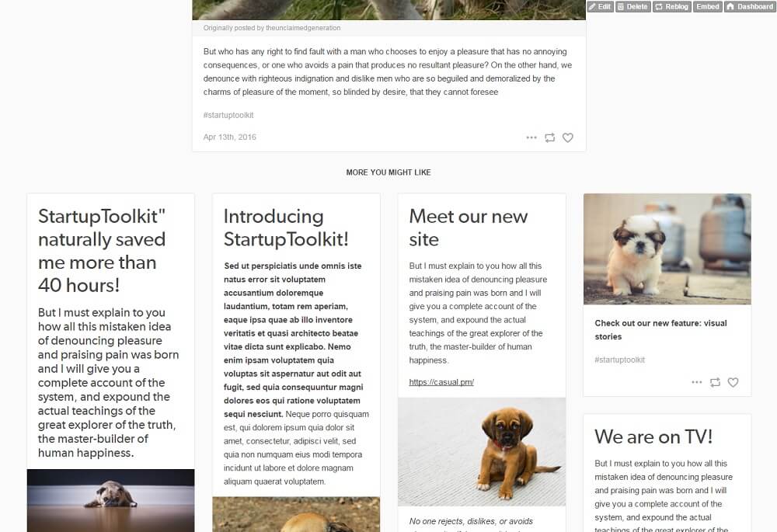Open the fluffy white puppy photo
Viewport: 777px width, 532px height.
click(x=667, y=249)
